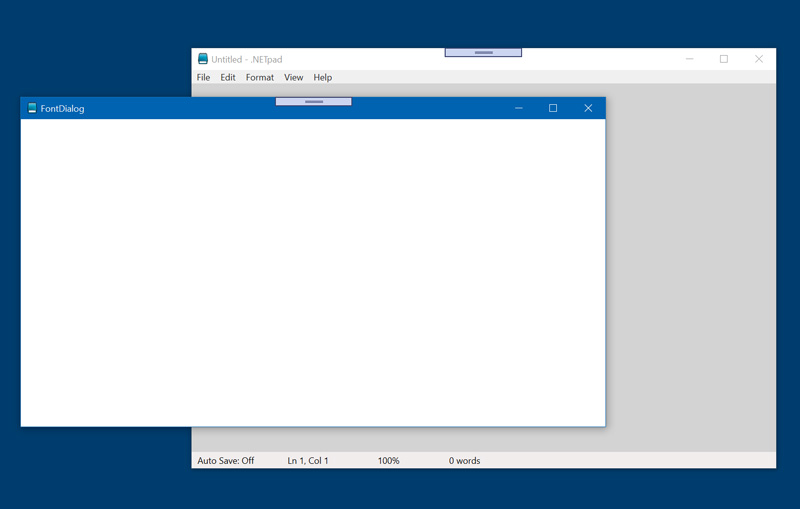The image size is (800, 509).
Task: Click the 0 words counter
Action: (x=464, y=461)
